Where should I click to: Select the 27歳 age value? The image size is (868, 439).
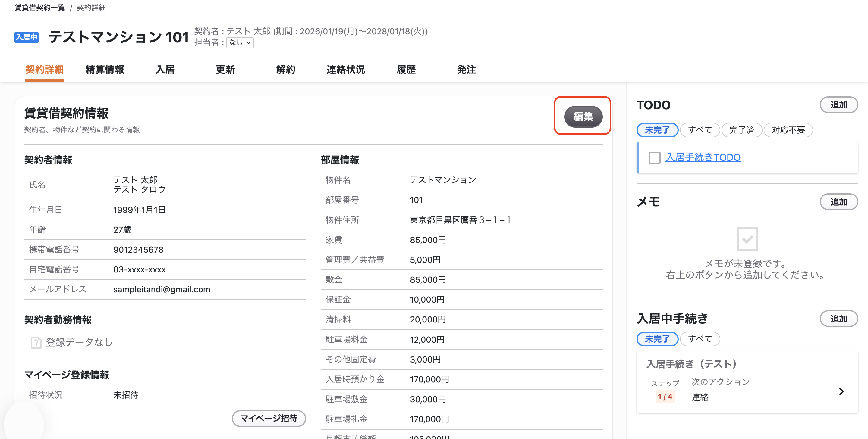(122, 230)
